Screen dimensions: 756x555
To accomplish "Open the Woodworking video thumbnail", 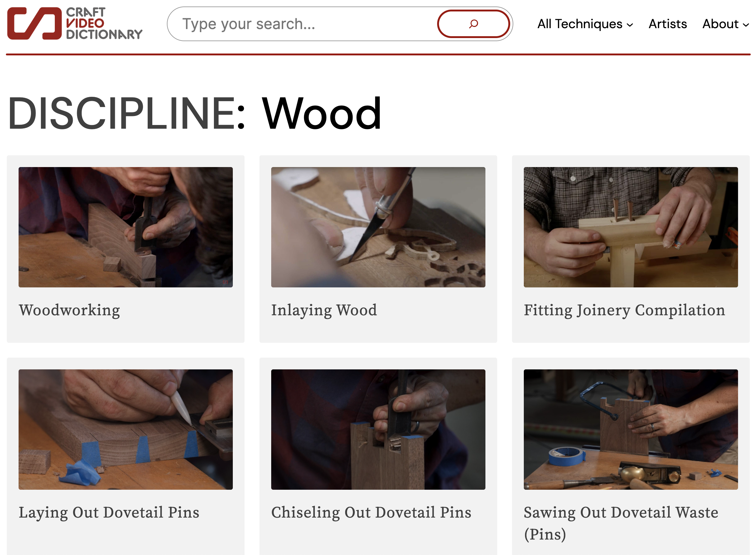I will coord(125,227).
